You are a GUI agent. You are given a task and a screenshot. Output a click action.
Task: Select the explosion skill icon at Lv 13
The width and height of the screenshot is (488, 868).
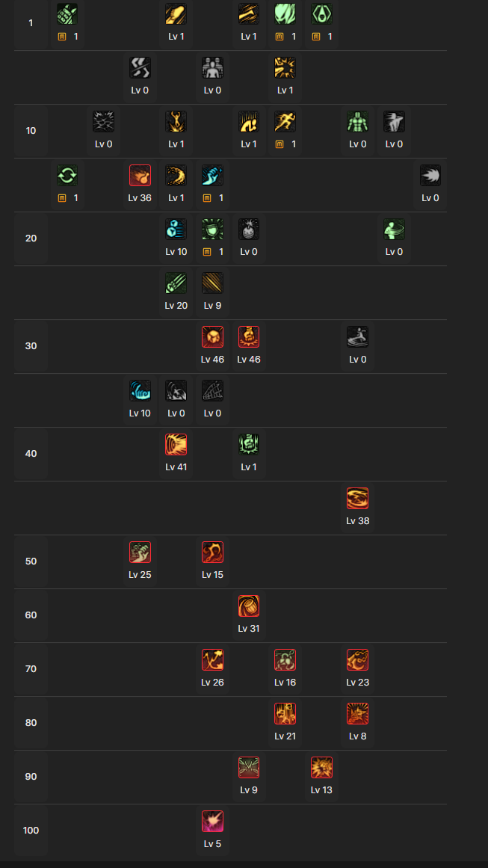click(x=321, y=768)
